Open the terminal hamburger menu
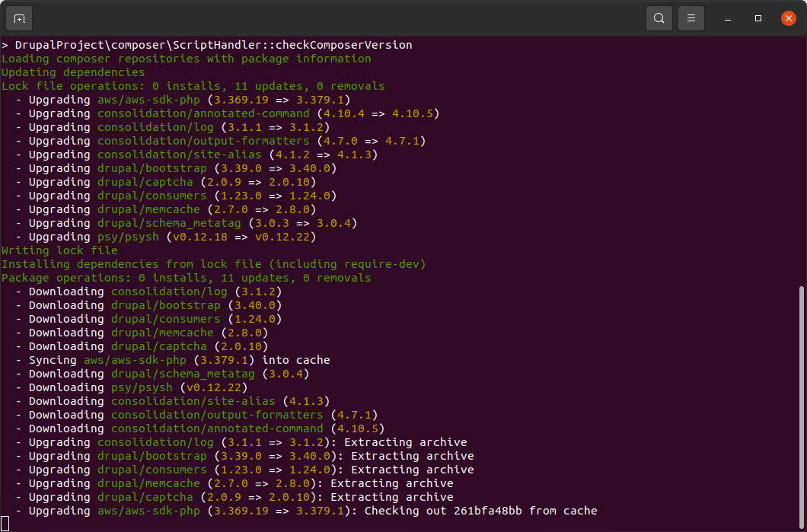The height and width of the screenshot is (532, 807). [x=691, y=18]
